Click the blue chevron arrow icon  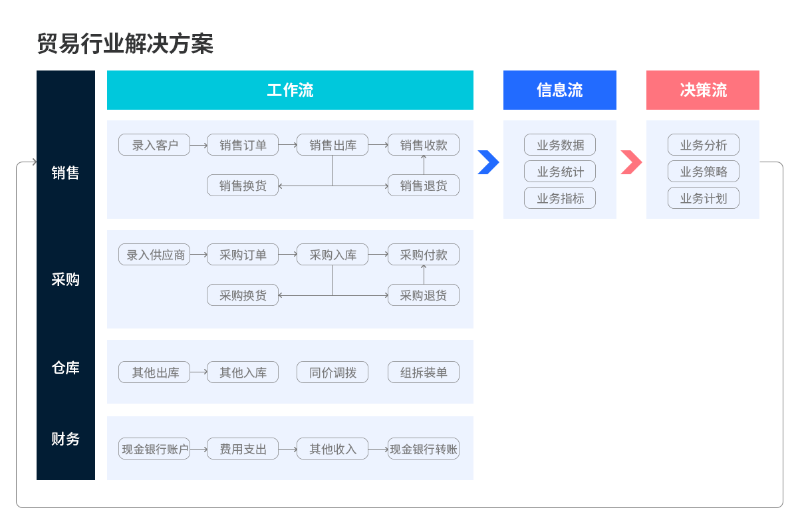coord(488,162)
